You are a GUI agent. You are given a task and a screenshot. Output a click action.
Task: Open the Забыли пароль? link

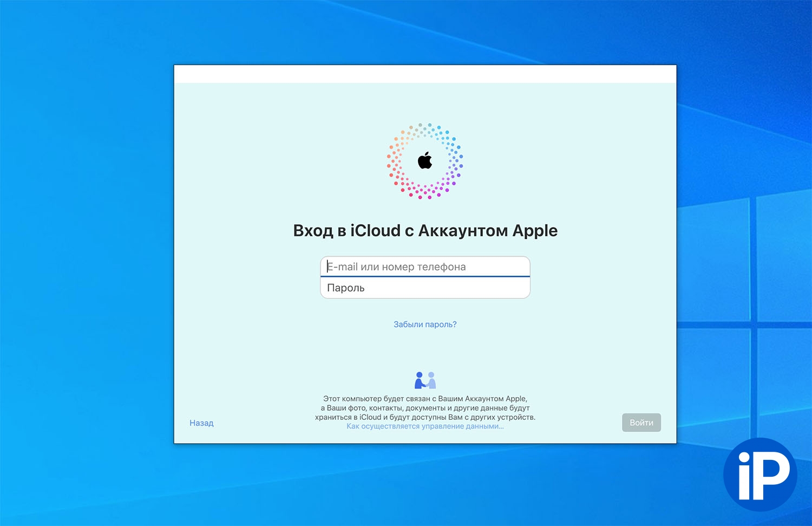pos(425,324)
